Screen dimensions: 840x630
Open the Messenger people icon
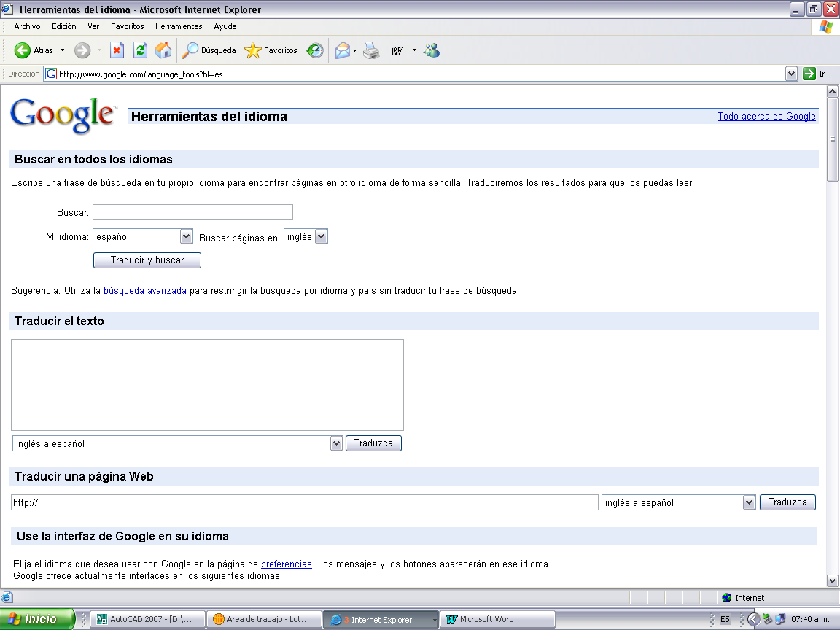point(432,50)
